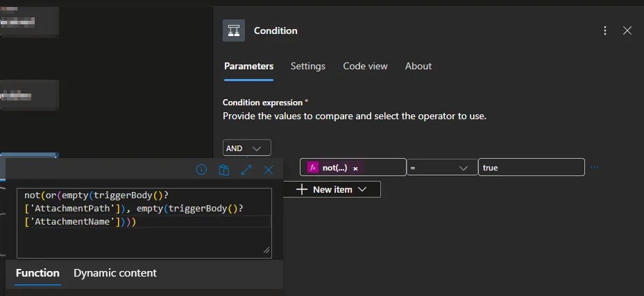The height and width of the screenshot is (296, 644).
Task: Click the info icon in expression editor
Action: [201, 170]
